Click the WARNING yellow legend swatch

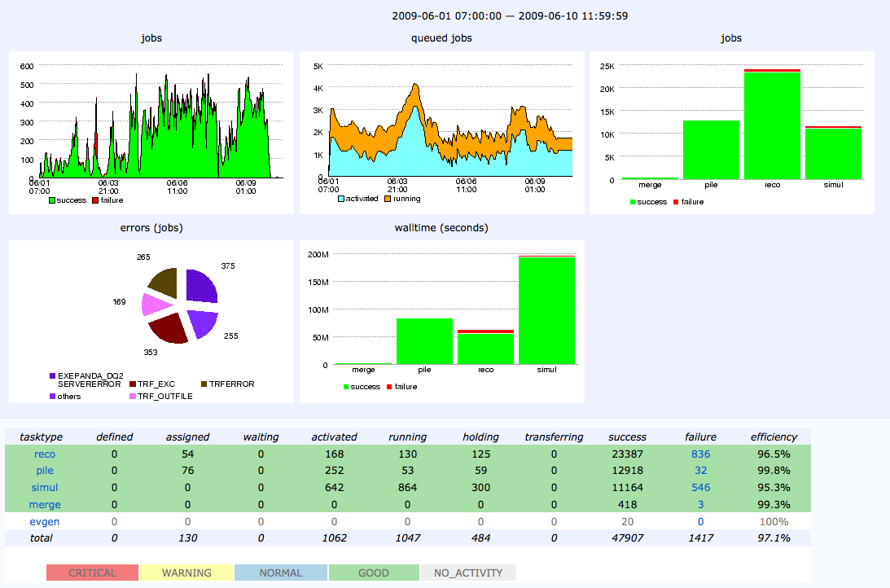(x=186, y=573)
